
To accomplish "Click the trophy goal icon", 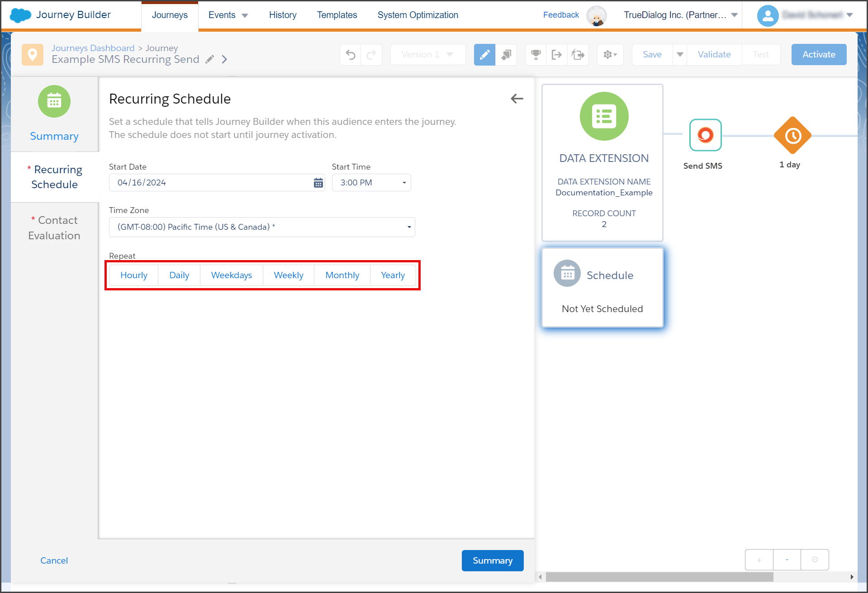I will (x=536, y=55).
